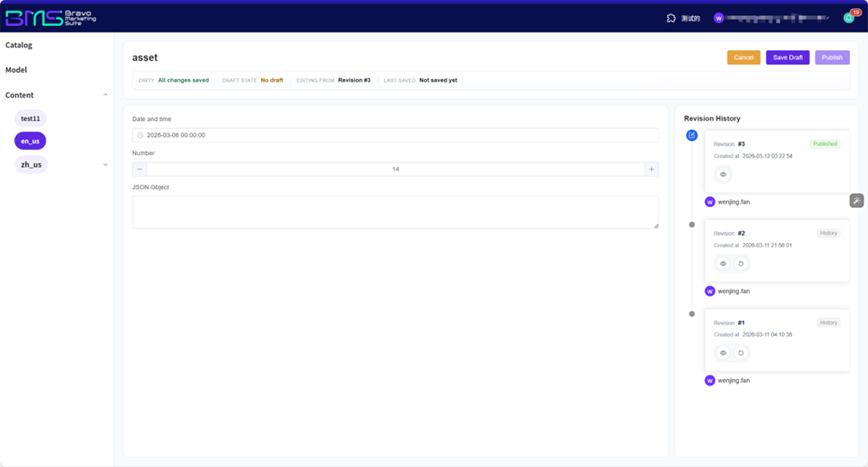Preview Revision #1 with the eye icon

tap(723, 353)
